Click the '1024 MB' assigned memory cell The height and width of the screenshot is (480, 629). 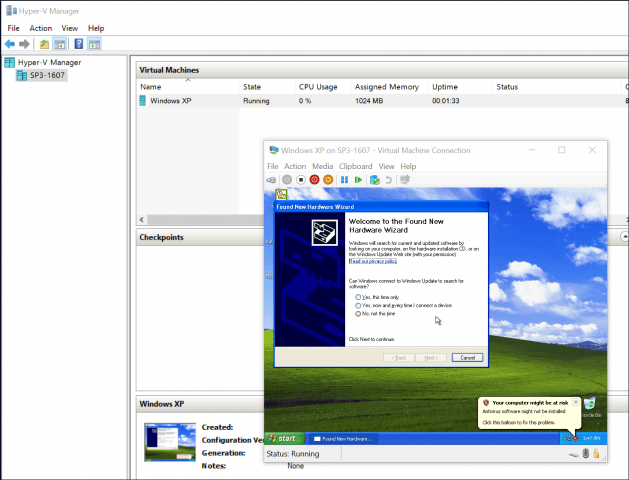pyautogui.click(x=369, y=101)
